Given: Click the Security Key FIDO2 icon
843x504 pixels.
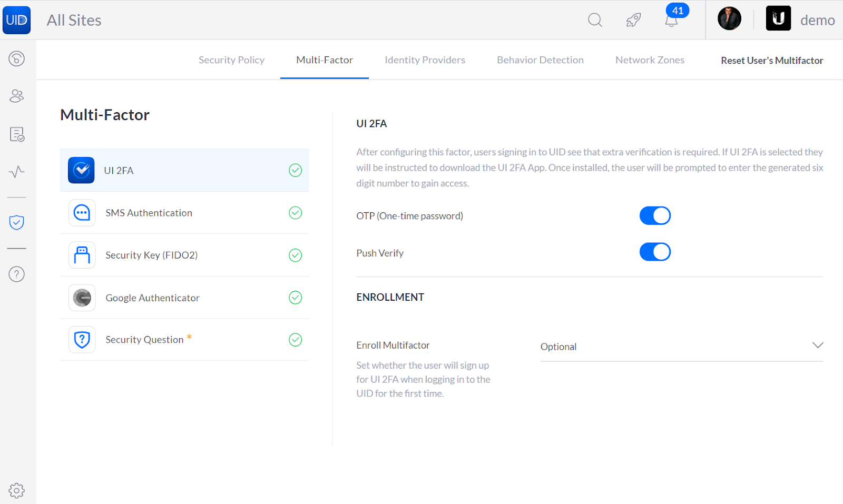Looking at the screenshot, I should tap(82, 255).
